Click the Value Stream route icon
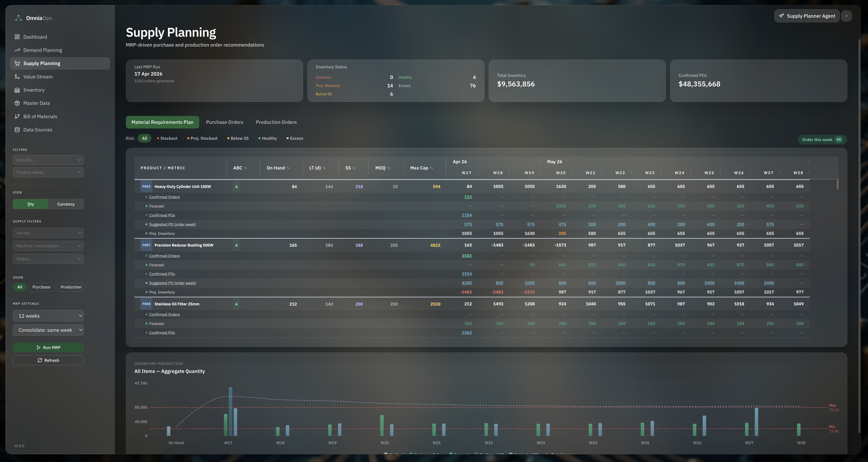 pyautogui.click(x=17, y=77)
